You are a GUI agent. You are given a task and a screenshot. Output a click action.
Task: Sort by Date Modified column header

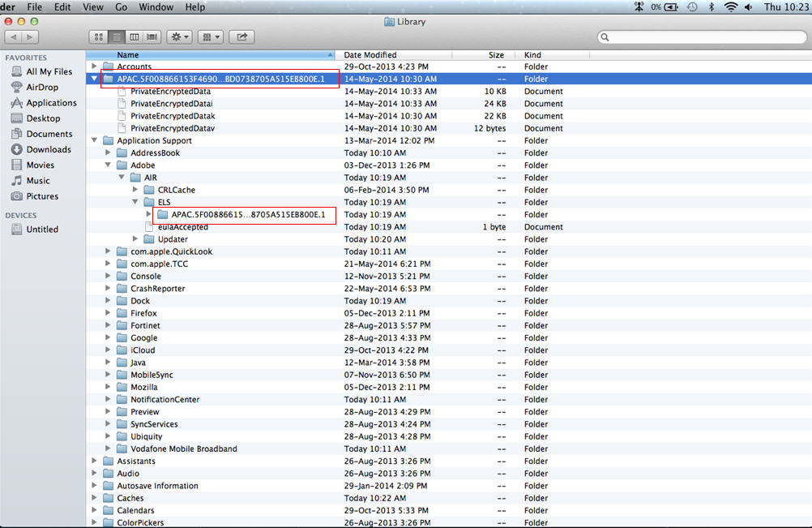pos(370,55)
